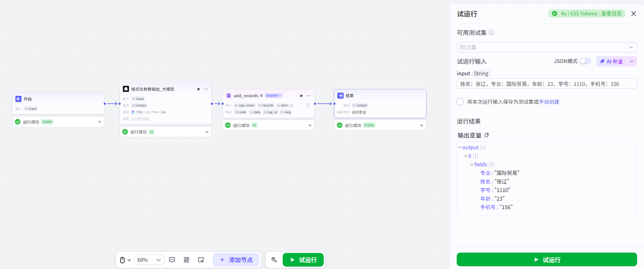Open the 单独授权 authorization dropdown
Image resolution: width=644 pixels, height=269 pixels.
(x=273, y=96)
